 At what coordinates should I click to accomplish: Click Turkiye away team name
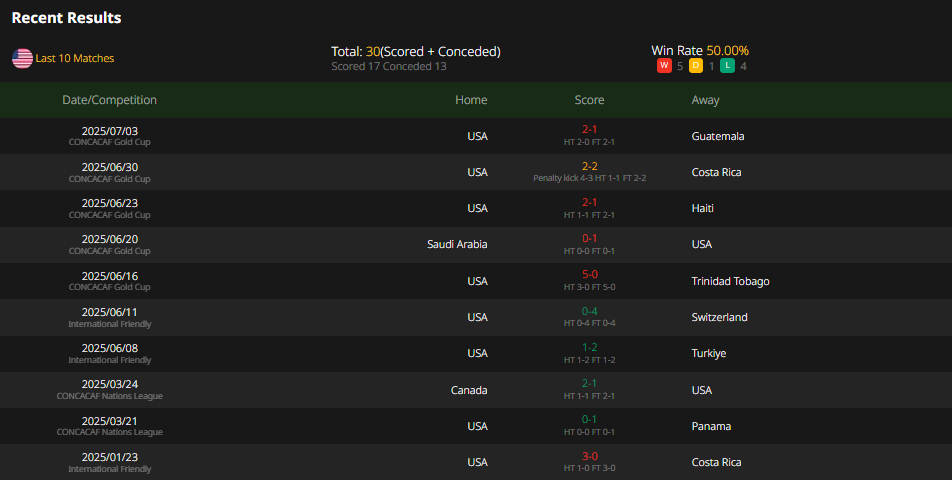pos(709,353)
